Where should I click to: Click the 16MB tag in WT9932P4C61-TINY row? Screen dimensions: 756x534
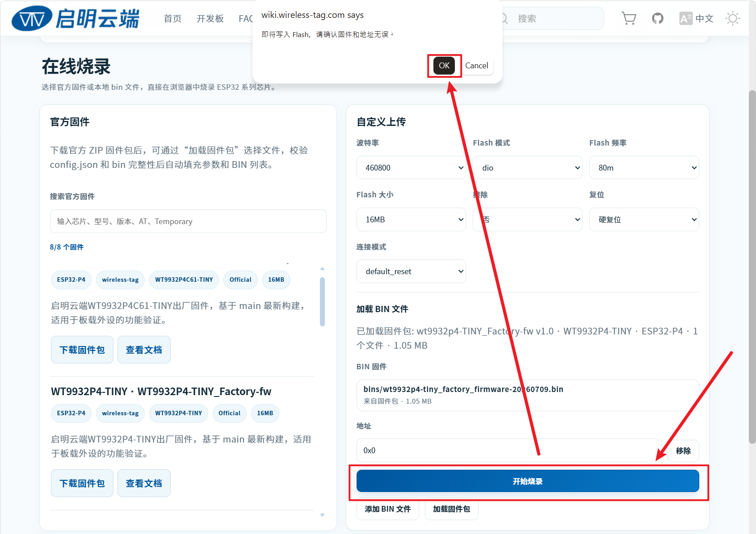(276, 280)
